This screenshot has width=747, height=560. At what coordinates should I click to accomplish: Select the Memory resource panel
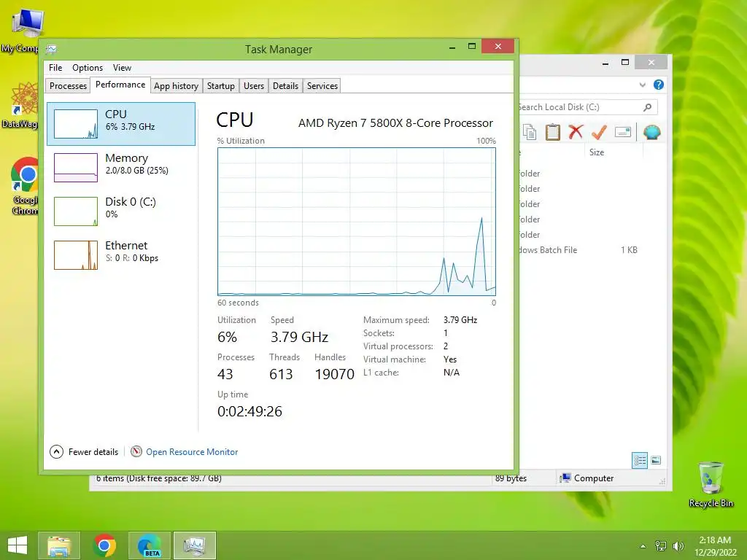coord(121,167)
